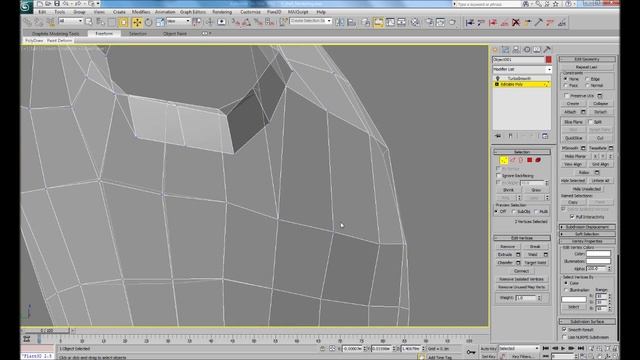Click the Mirror tool icon
The image size is (640, 360).
coord(340,22)
